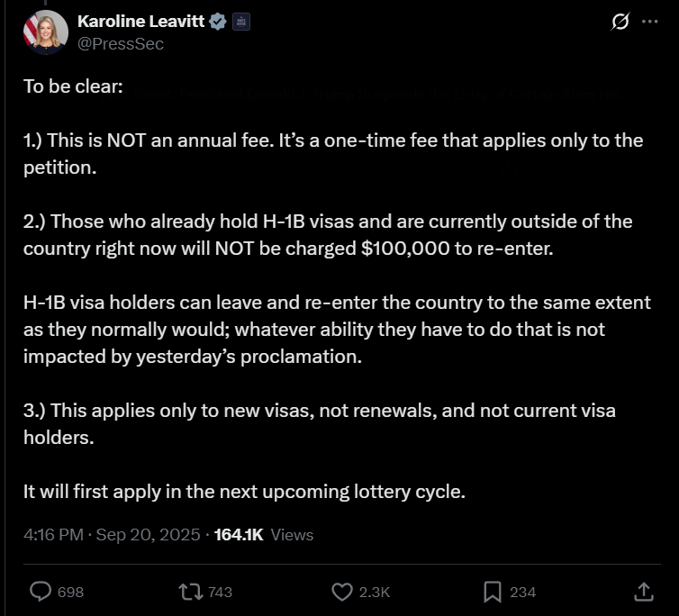The height and width of the screenshot is (616, 679).
Task: Click the affiliation badge beside the verified checkmark
Action: [240, 22]
